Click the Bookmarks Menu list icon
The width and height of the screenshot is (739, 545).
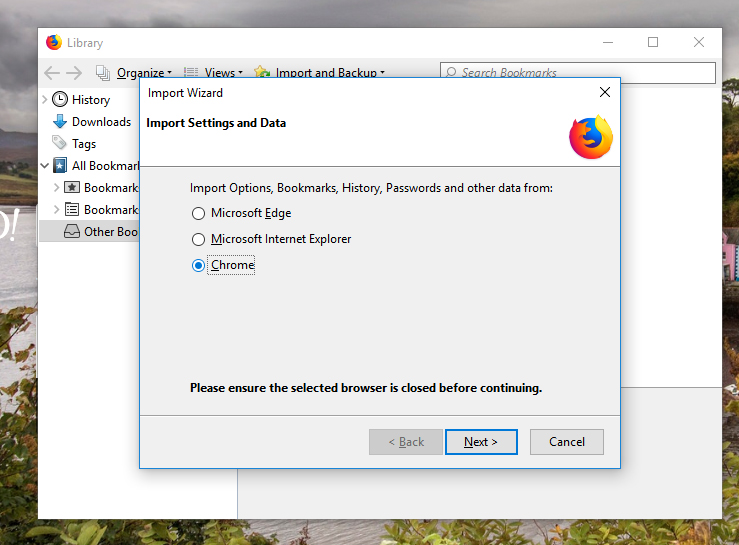click(72, 209)
